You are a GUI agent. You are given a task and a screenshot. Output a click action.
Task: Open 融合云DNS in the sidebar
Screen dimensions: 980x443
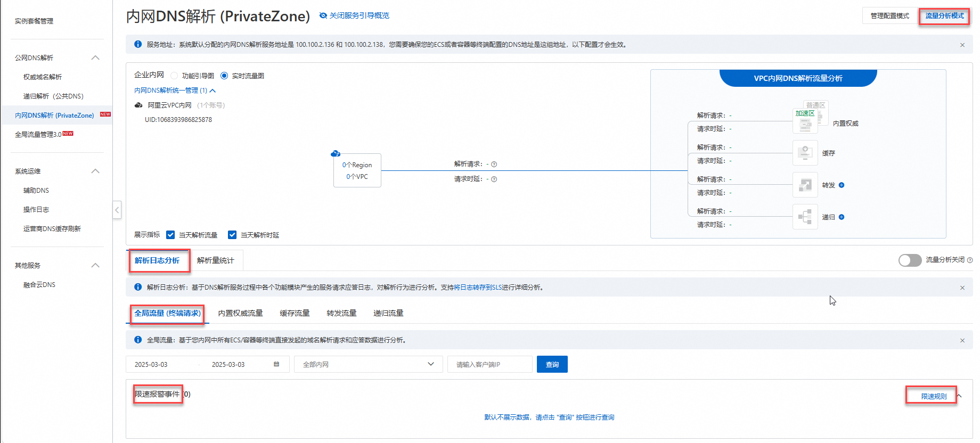pyautogui.click(x=39, y=285)
